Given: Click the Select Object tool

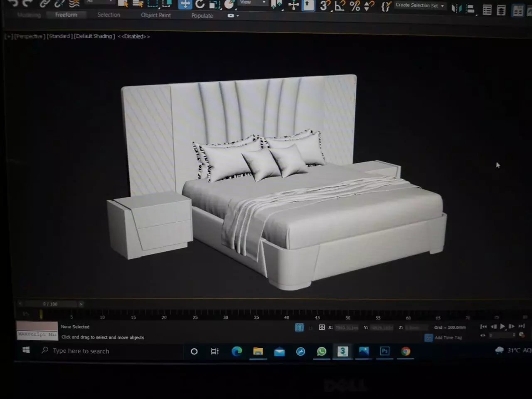Looking at the screenshot, I should pyautogui.click(x=123, y=3).
